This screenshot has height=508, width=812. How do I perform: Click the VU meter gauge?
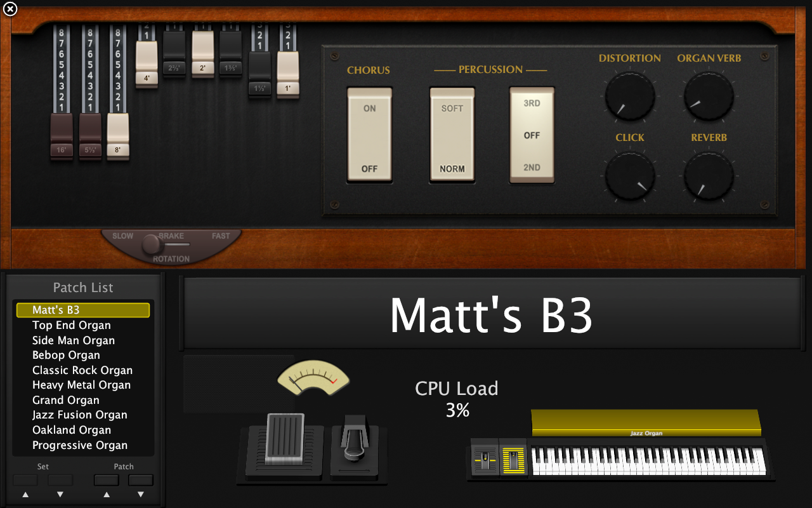click(x=313, y=378)
